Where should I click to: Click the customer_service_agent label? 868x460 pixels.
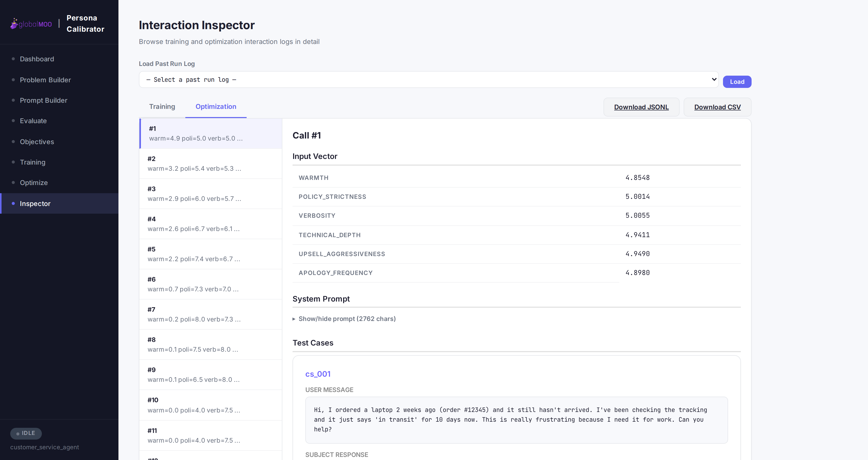click(x=44, y=447)
